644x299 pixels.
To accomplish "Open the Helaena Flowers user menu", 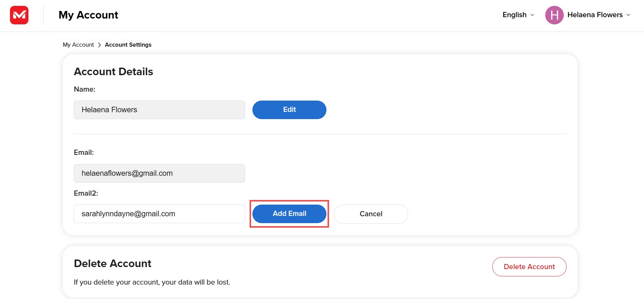I will click(x=595, y=15).
